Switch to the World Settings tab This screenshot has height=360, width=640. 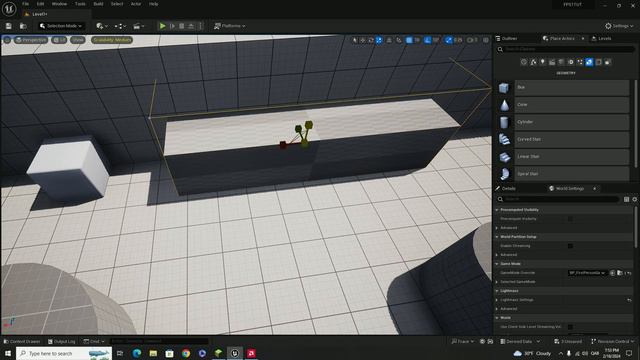click(x=567, y=189)
